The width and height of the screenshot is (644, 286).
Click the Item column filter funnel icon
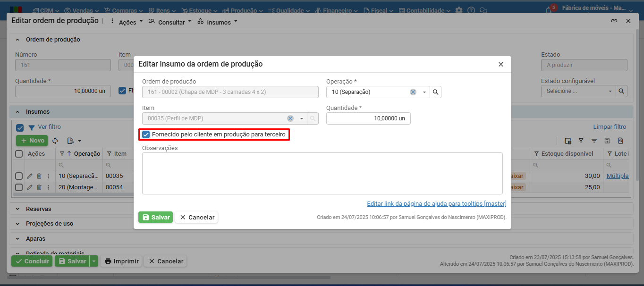pos(109,154)
